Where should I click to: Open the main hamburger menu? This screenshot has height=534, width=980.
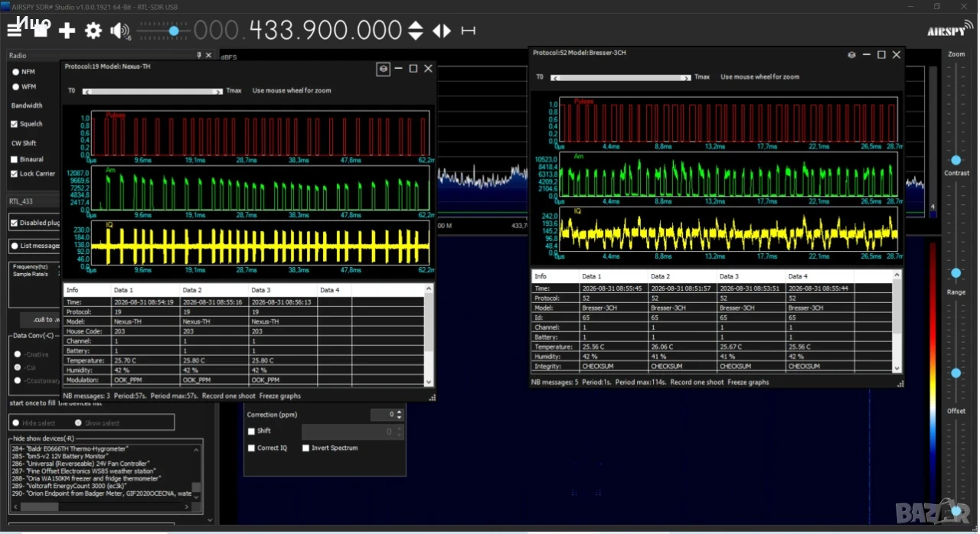[x=15, y=31]
